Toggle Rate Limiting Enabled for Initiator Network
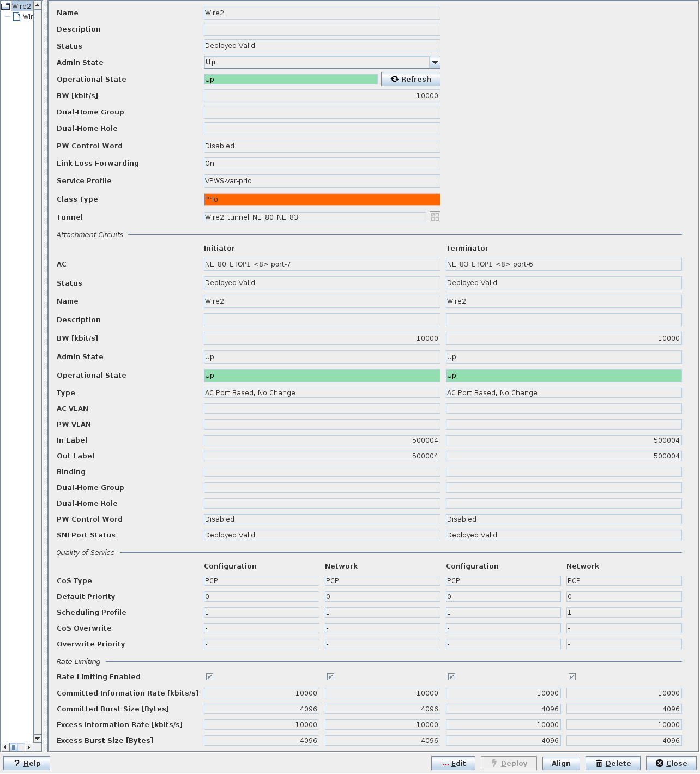700x774 pixels. [x=330, y=676]
